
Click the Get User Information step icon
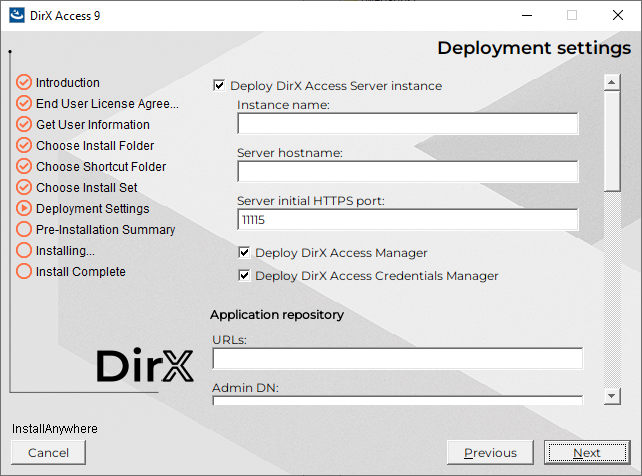click(x=24, y=125)
